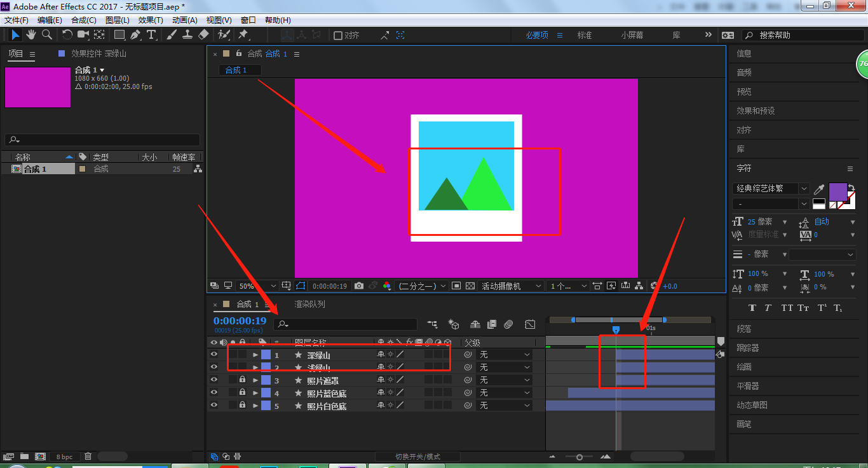
Task: Click the 切换开关/模式 button
Action: click(x=417, y=457)
